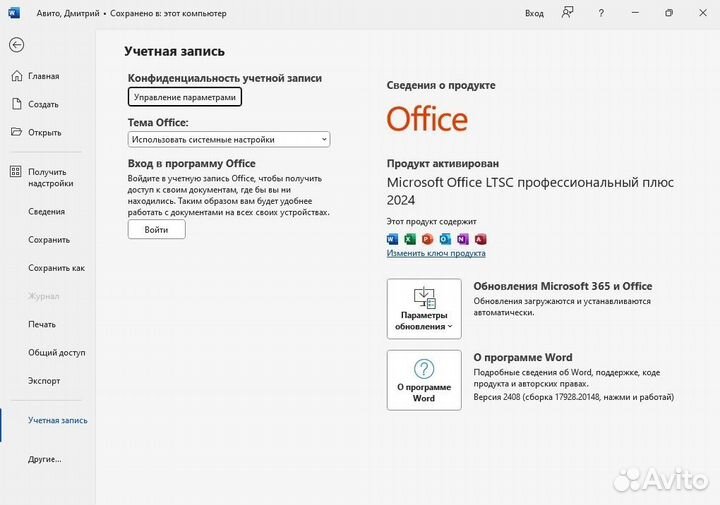Open Параметры обновления dropdown button
The width and height of the screenshot is (720, 505).
(x=424, y=309)
